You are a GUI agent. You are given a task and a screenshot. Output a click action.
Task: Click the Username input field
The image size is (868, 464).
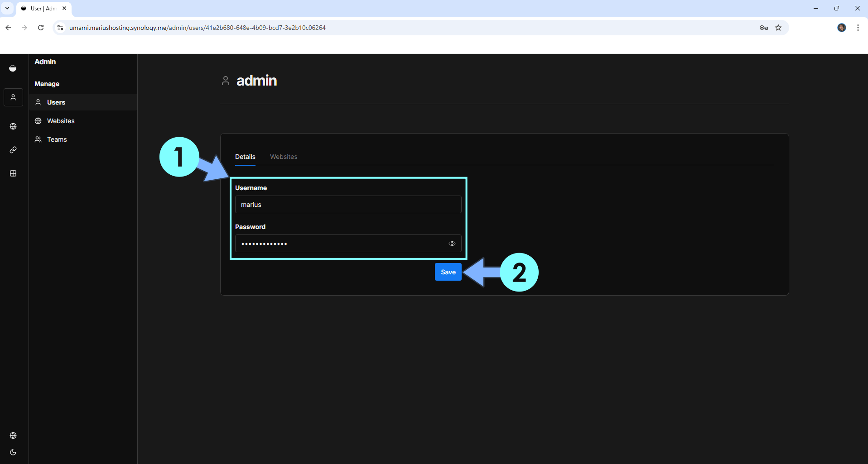tap(348, 205)
